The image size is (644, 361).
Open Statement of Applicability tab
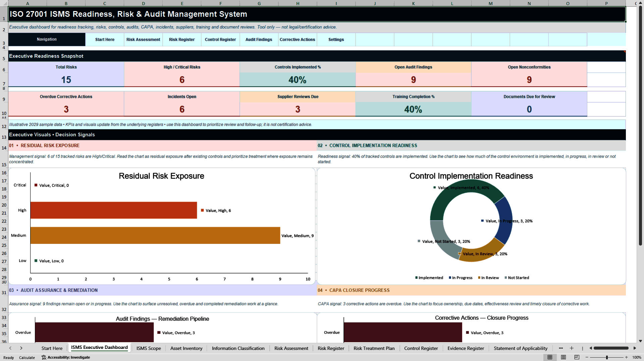[x=521, y=348]
